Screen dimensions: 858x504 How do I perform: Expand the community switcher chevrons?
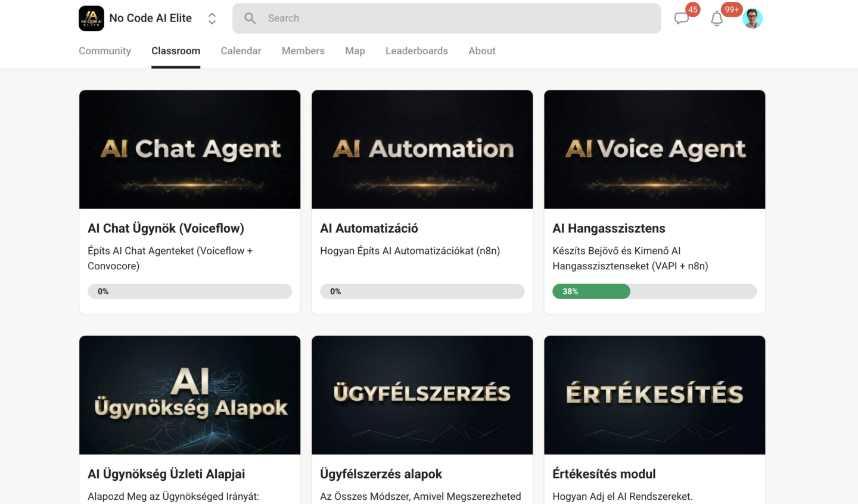[x=212, y=18]
